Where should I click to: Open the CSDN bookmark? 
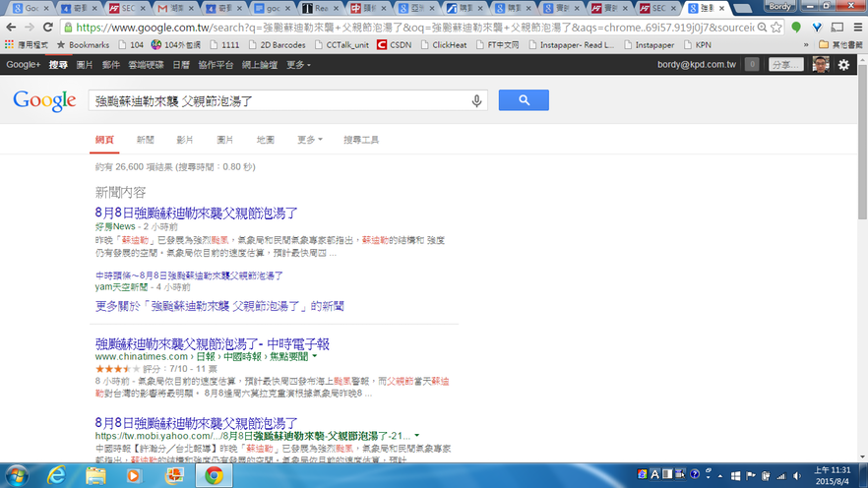coord(394,45)
